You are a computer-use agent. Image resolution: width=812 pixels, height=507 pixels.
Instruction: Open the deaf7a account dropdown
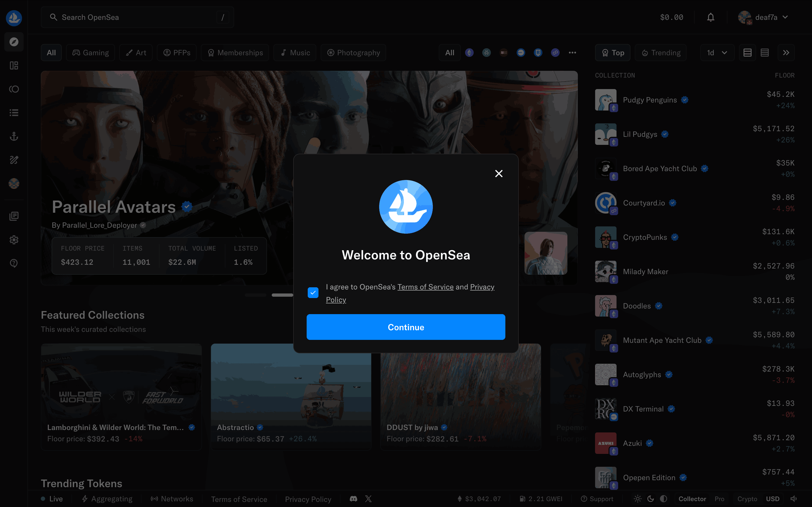763,17
